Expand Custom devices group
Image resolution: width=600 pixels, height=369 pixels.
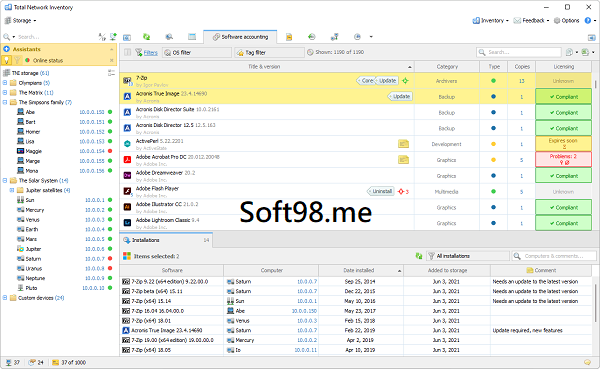tap(5, 297)
